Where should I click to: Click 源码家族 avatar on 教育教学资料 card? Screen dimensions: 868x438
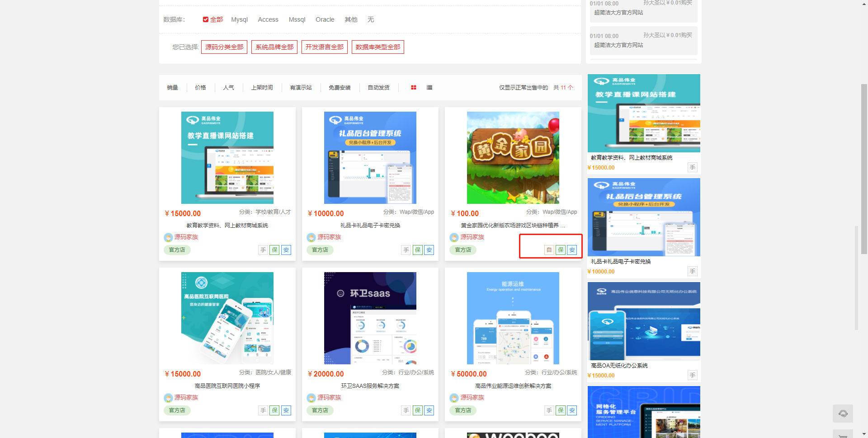168,237
